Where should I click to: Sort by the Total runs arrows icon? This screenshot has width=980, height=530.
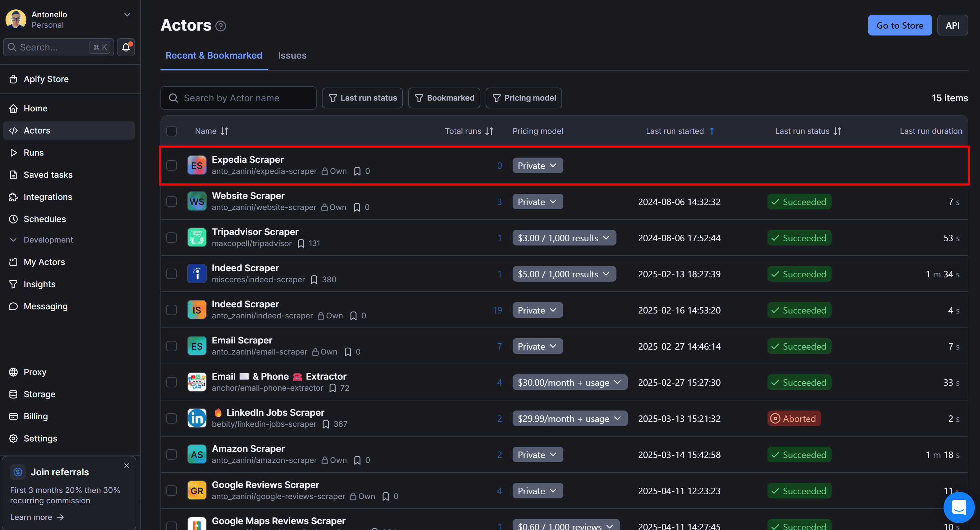click(489, 131)
